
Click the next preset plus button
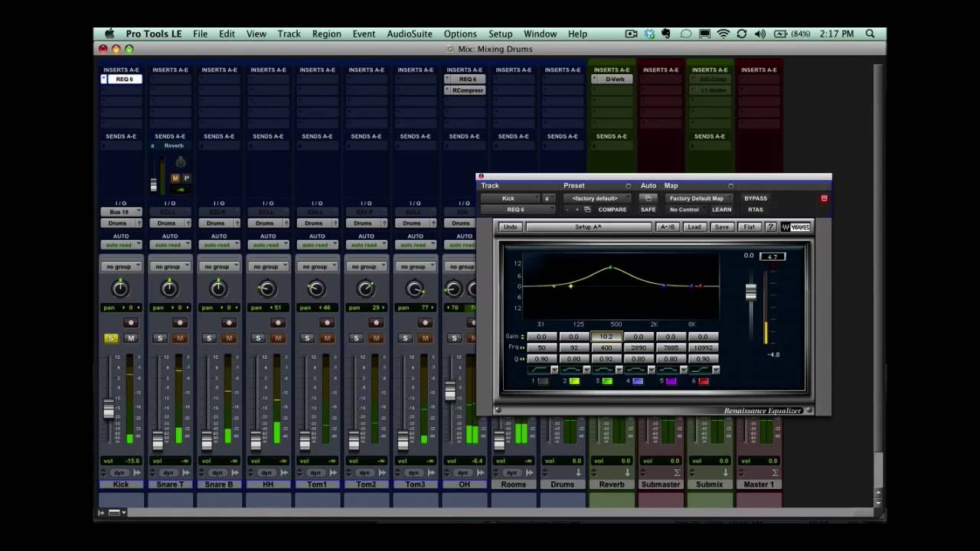(577, 210)
